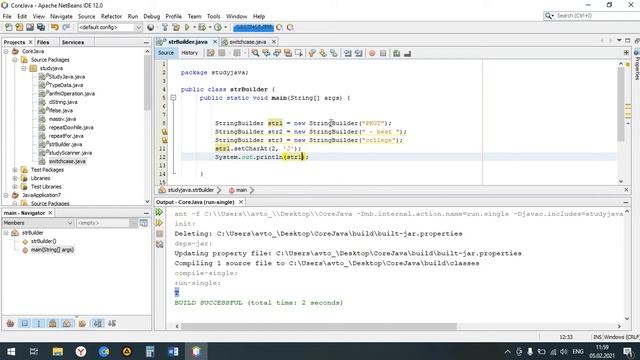Run project with green play icon
This screenshot has height=360, width=640.
[x=187, y=27]
